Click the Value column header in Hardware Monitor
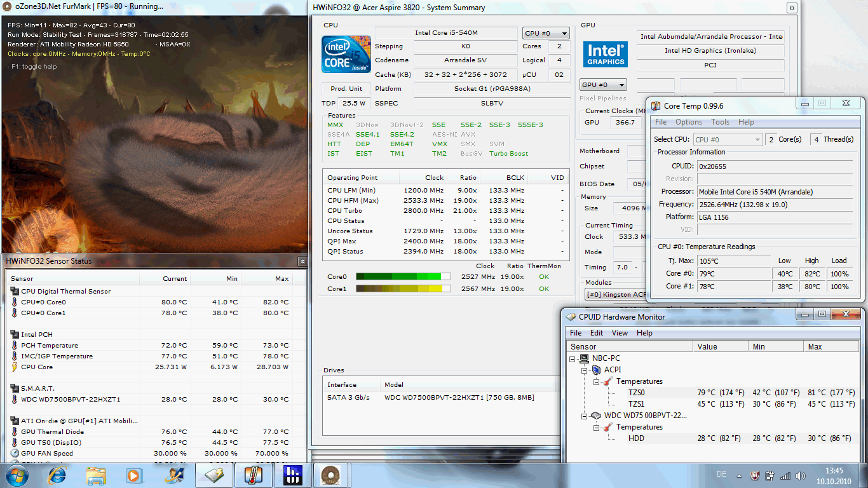Screen dimensions: 868x488 pyautogui.click(x=722, y=347)
